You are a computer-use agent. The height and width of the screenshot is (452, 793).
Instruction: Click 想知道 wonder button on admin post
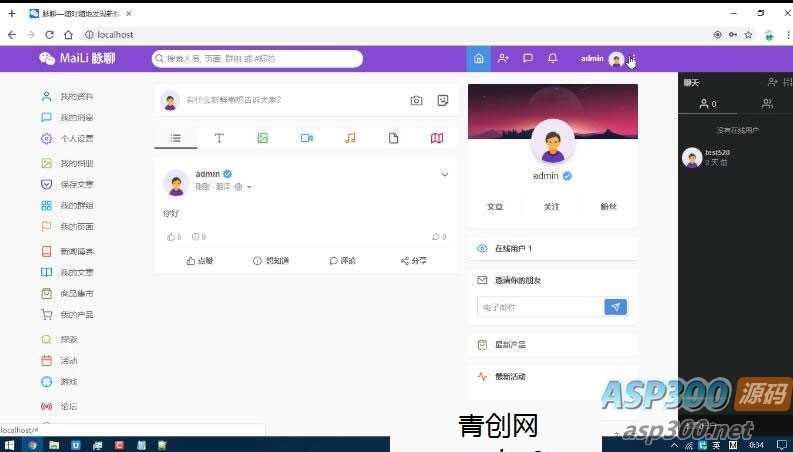271,261
